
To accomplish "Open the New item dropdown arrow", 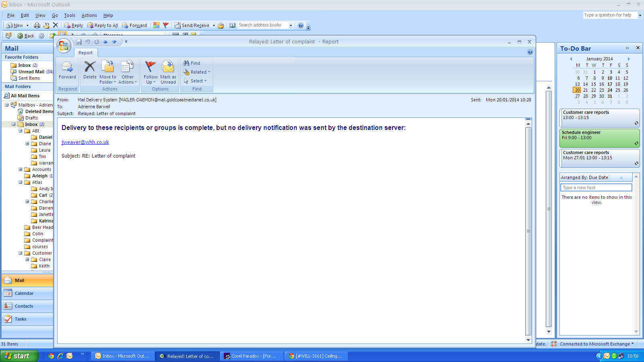I will (27, 25).
